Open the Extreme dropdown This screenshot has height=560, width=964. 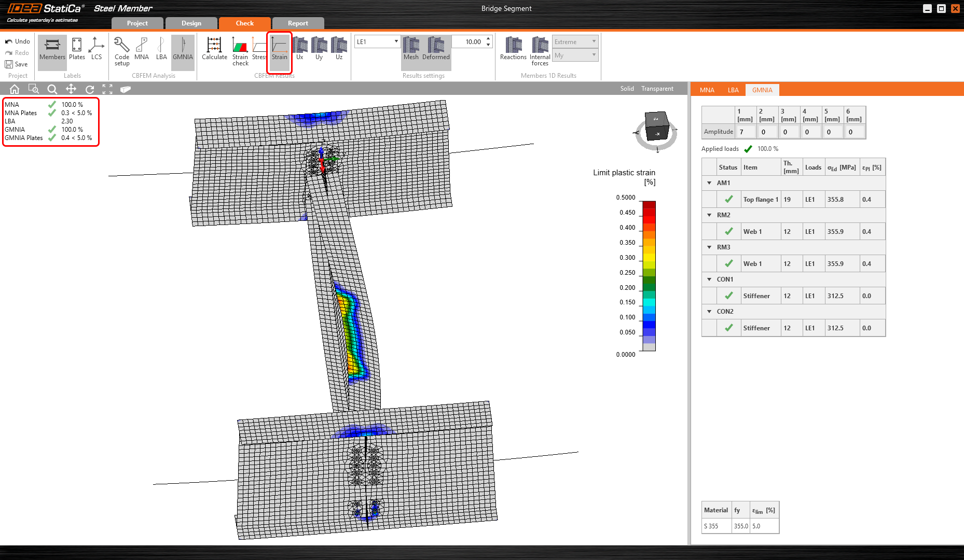575,41
